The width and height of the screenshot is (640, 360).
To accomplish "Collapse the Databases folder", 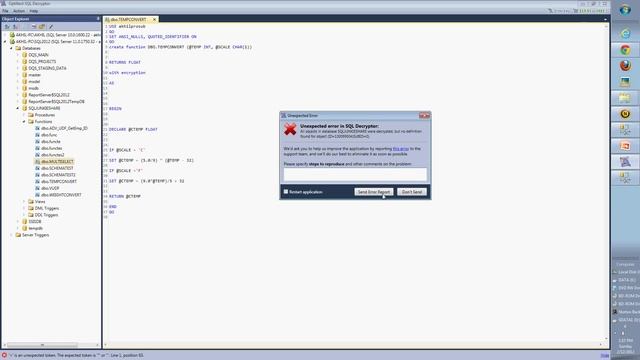I will pyautogui.click(x=11, y=48).
